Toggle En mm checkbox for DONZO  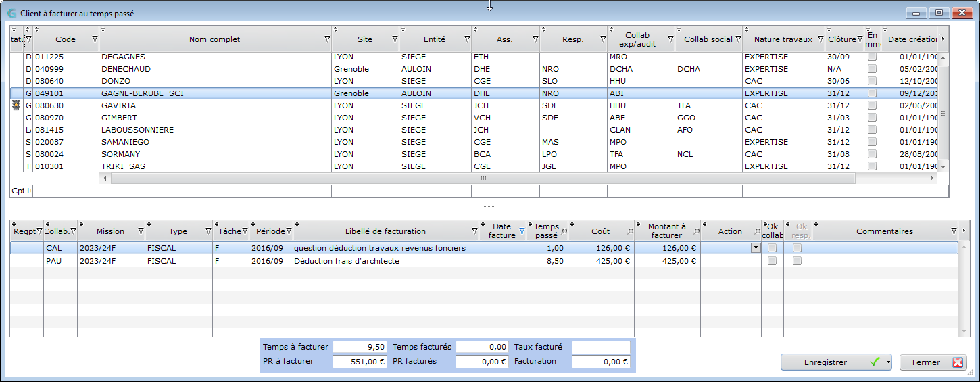tap(872, 81)
